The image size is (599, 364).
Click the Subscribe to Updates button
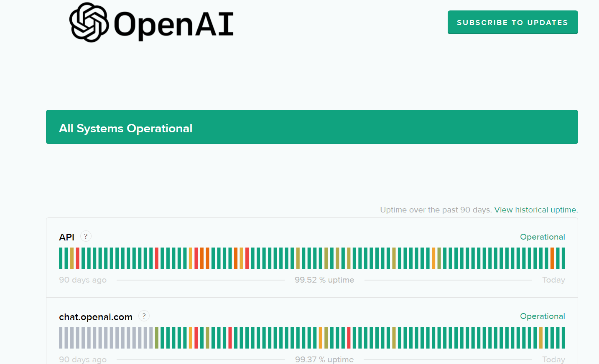point(512,23)
